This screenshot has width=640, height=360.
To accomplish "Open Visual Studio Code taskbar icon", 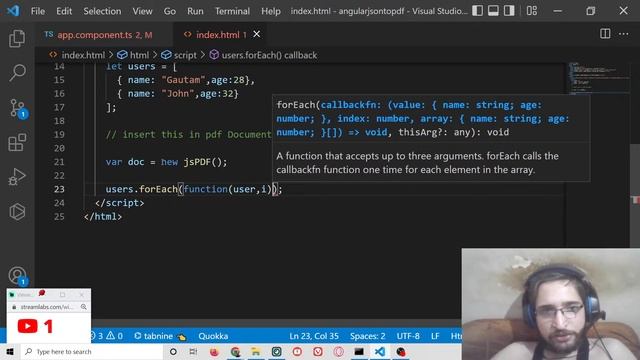I will coord(380,351).
